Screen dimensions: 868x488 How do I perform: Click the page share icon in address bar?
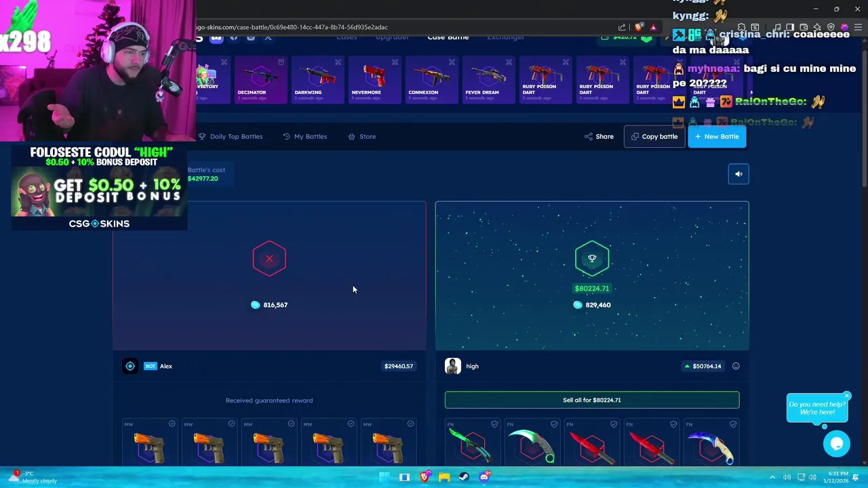pyautogui.click(x=622, y=27)
